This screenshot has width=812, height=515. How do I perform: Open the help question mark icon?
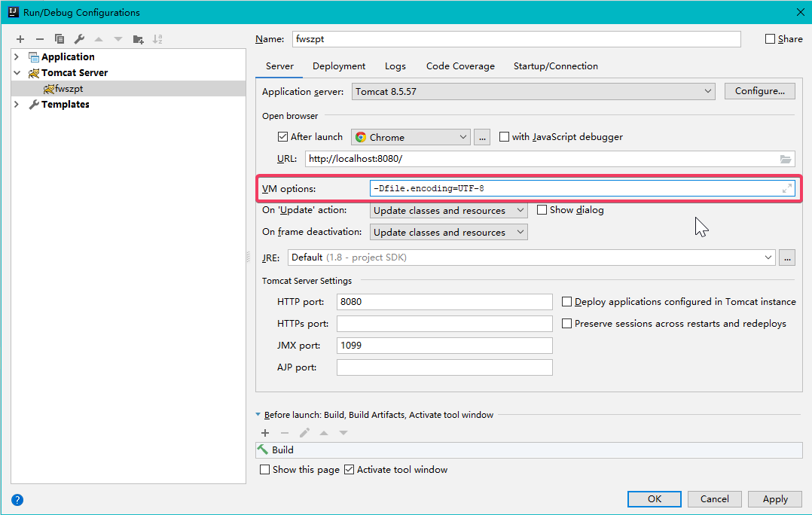click(17, 499)
